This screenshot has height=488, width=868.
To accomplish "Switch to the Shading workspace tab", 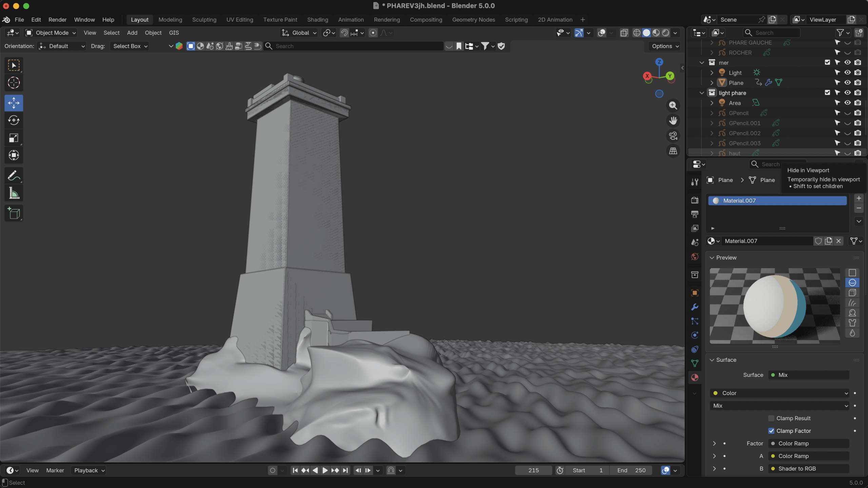I will [x=317, y=20].
